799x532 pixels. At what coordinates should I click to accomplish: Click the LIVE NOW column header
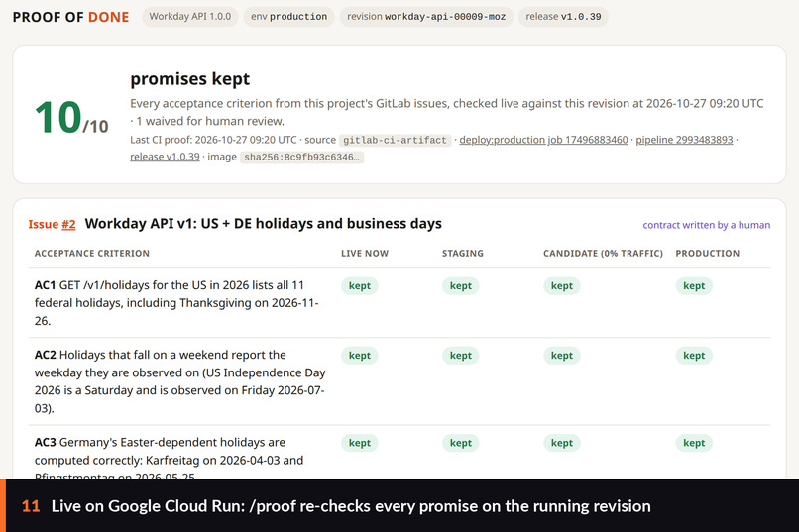(x=365, y=253)
